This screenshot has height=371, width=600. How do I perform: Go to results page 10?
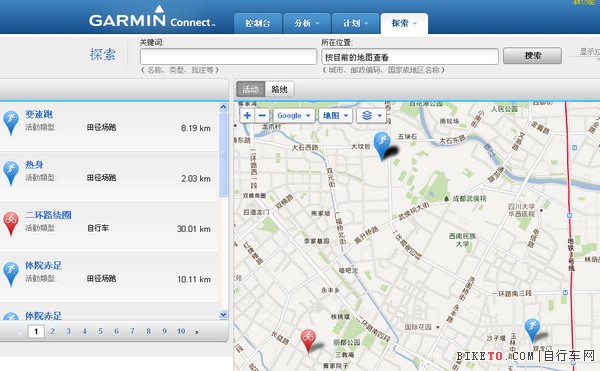tap(181, 331)
